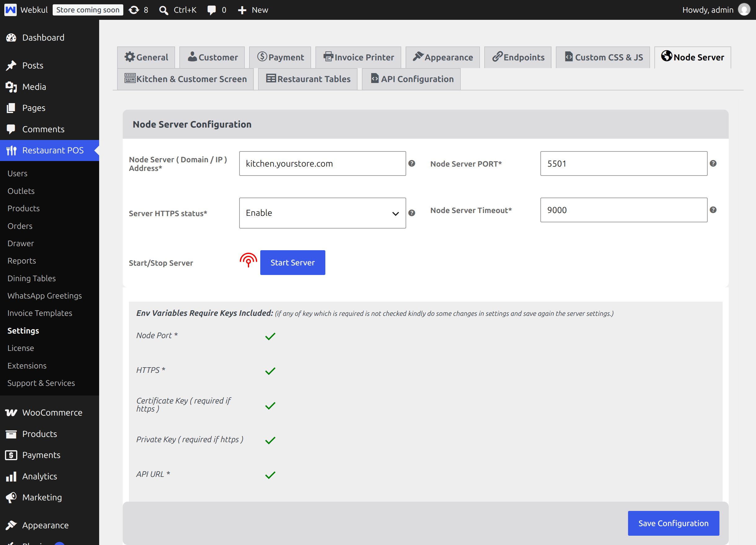Open the WhatsApp Greetings link
756x545 pixels.
click(45, 296)
